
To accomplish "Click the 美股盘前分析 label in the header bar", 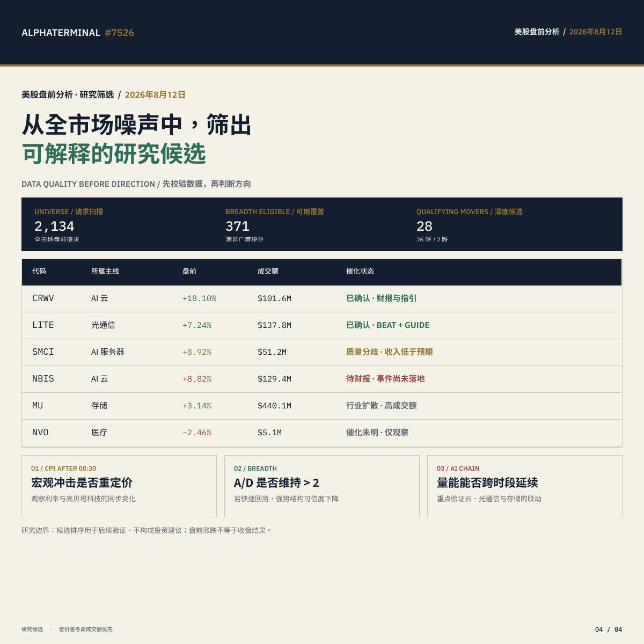I will pyautogui.click(x=537, y=32).
